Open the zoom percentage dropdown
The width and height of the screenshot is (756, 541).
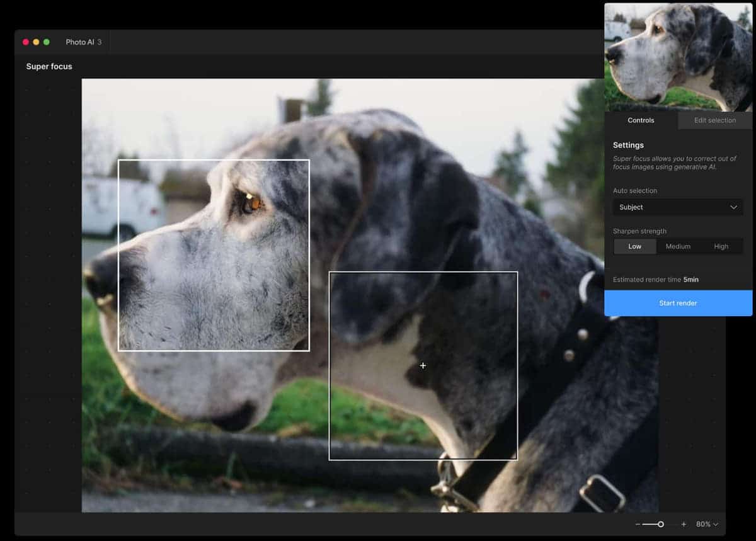tap(707, 524)
